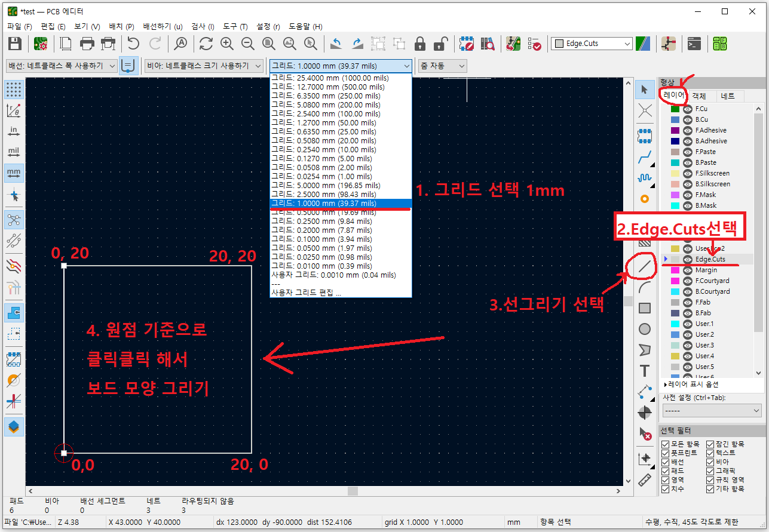Screen dimensions: 769x532
Task: Toggle grid dots display on left toolbar
Action: pyautogui.click(x=14, y=90)
